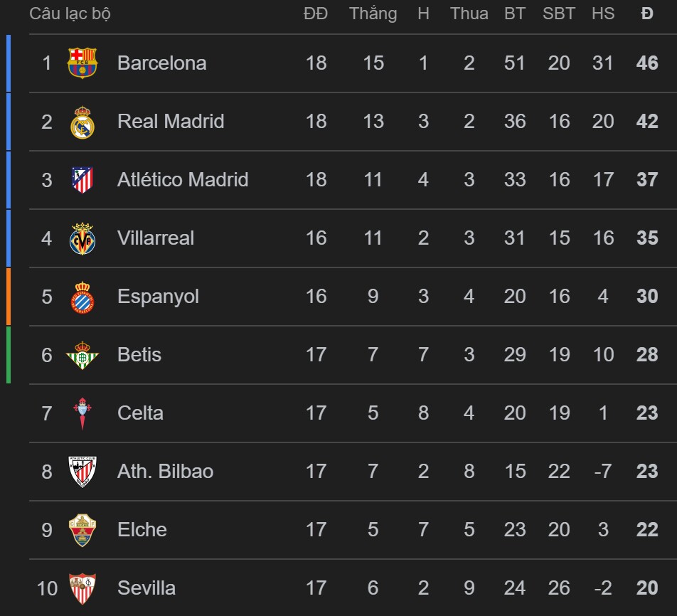The width and height of the screenshot is (677, 616).
Task: Click the Ath. Bilbao team name
Action: coord(165,472)
